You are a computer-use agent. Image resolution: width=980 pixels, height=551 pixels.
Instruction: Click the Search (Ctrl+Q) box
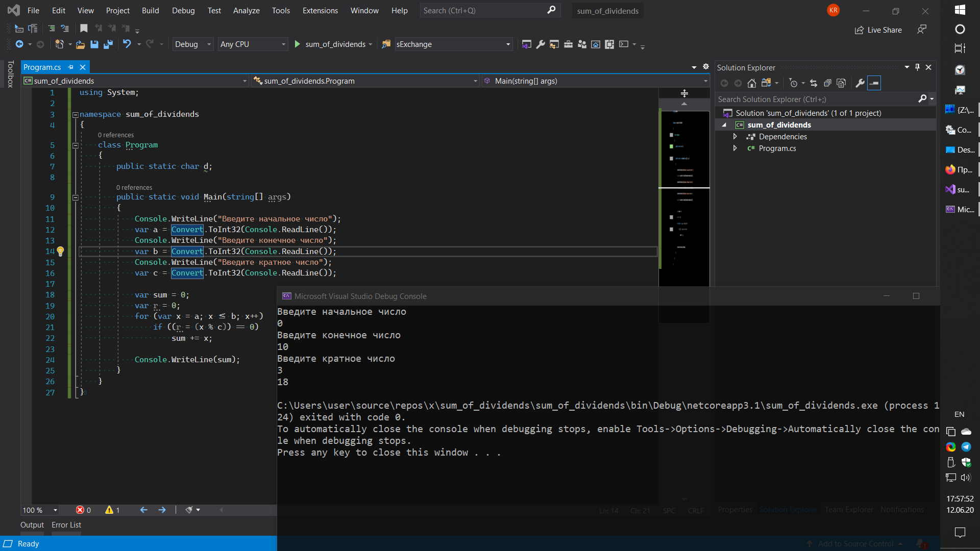point(490,10)
